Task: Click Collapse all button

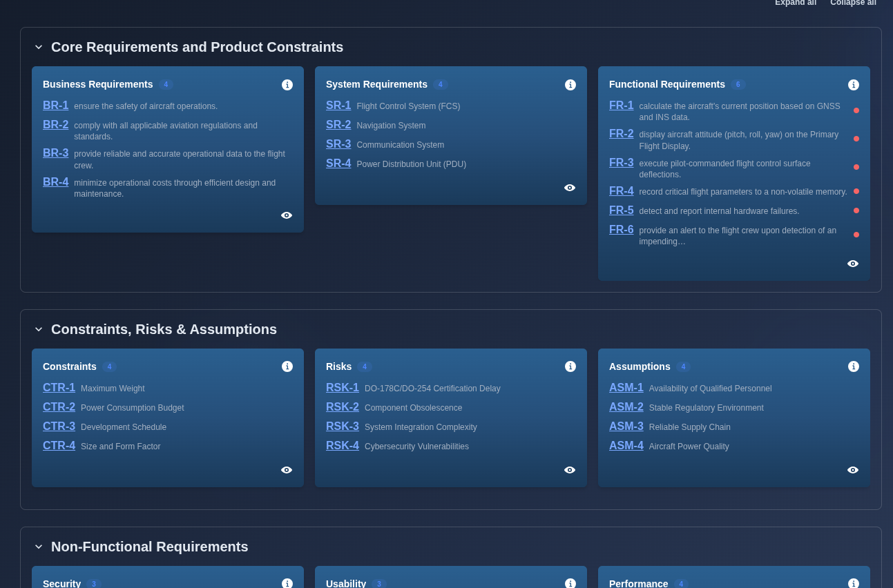Action: tap(853, 3)
